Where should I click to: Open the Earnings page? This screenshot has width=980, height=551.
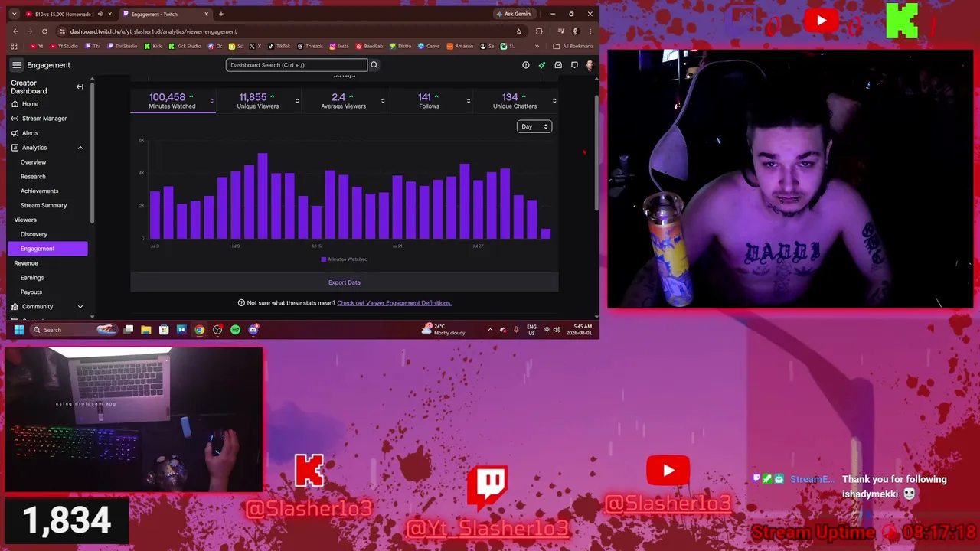pos(32,278)
